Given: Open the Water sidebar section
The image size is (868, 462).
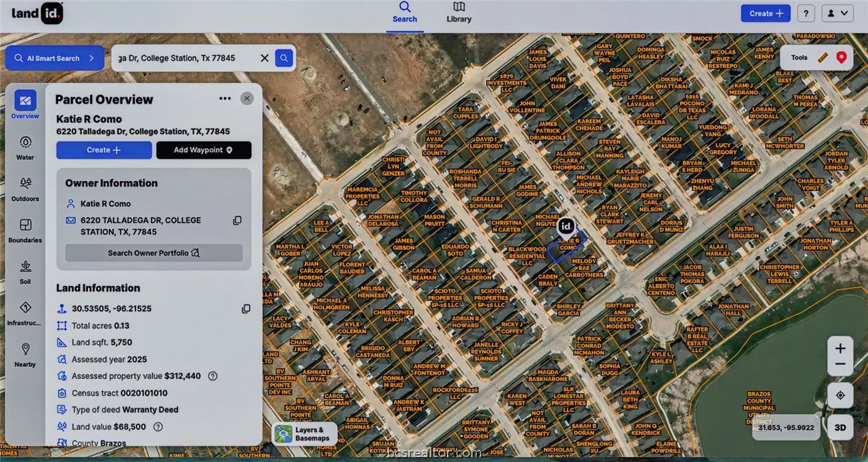Looking at the screenshot, I should point(25,147).
